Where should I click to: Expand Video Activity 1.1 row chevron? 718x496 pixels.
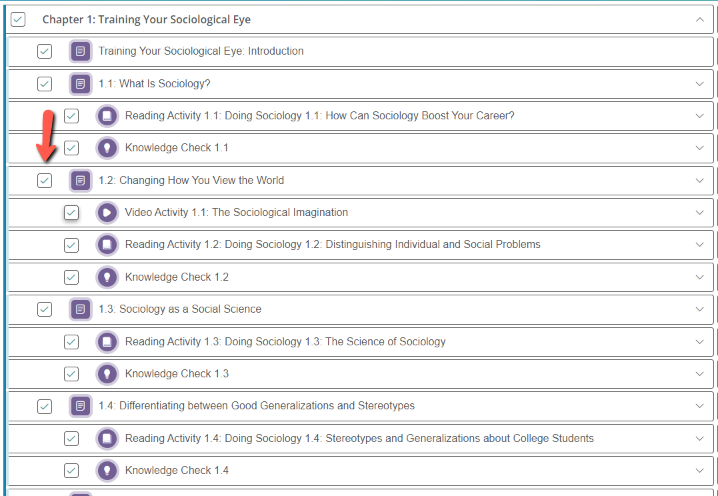click(x=700, y=213)
